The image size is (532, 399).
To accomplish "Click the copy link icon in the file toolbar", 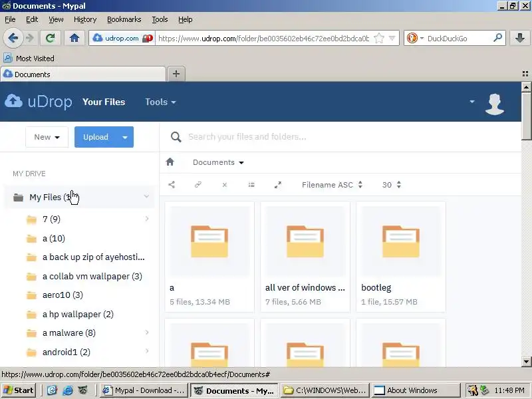I will [198, 185].
